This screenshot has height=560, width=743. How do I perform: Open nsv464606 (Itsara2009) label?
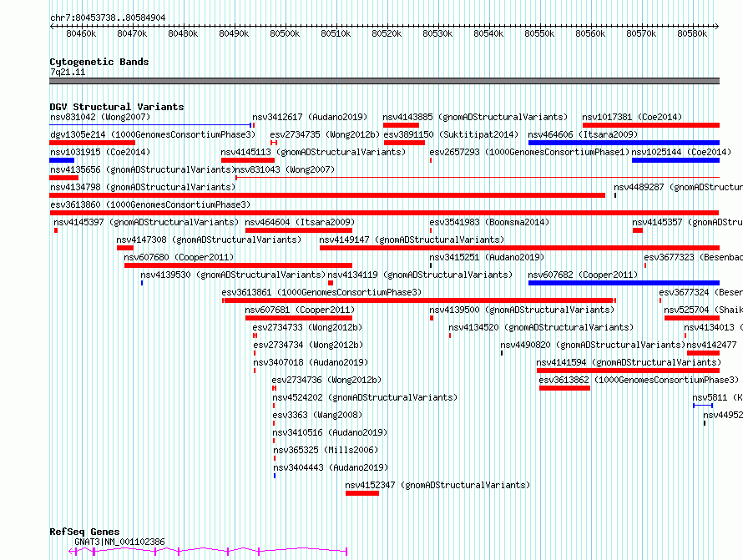click(583, 134)
